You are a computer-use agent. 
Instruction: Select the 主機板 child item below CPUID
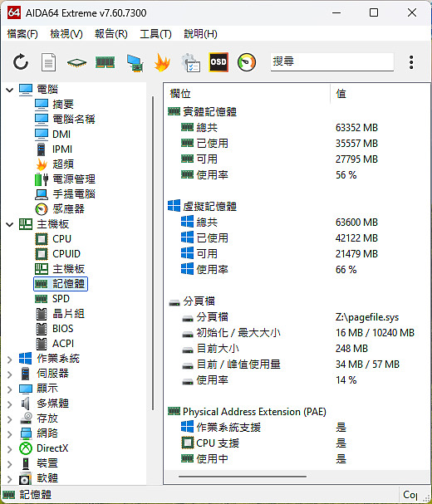tap(68, 269)
